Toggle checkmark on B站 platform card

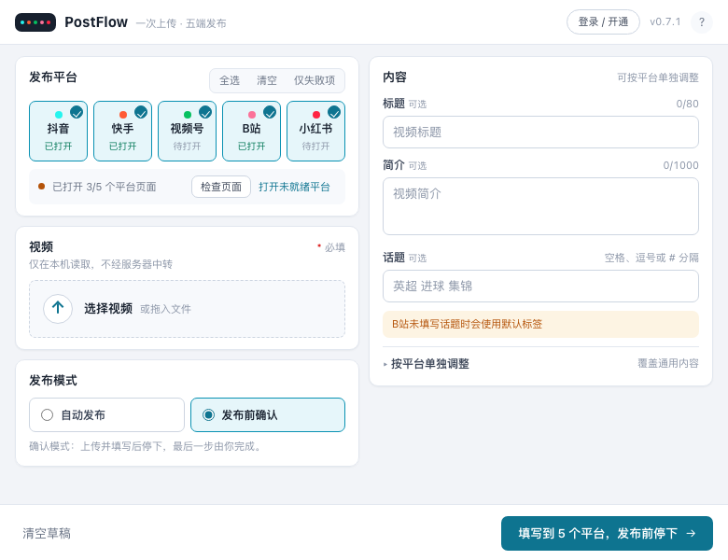[270, 112]
